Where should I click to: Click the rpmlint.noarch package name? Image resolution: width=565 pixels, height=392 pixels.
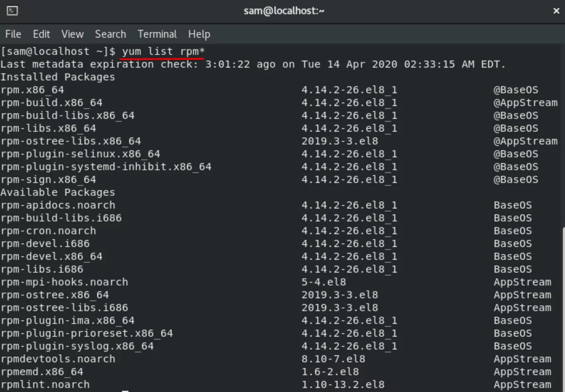pos(45,385)
